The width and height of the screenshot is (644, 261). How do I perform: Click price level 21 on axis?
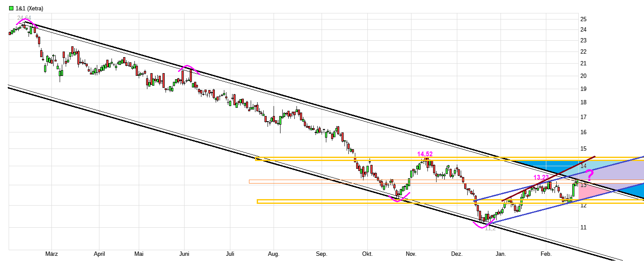coord(583,63)
